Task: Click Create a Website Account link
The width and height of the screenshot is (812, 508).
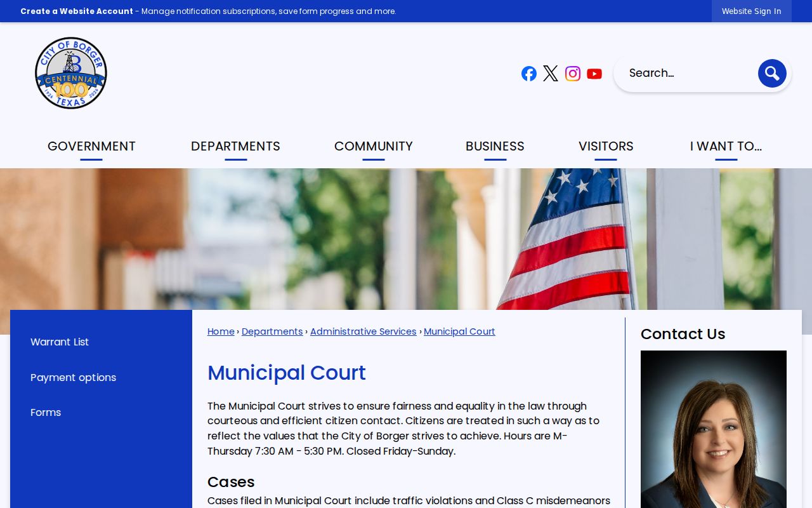Action: pyautogui.click(x=77, y=11)
